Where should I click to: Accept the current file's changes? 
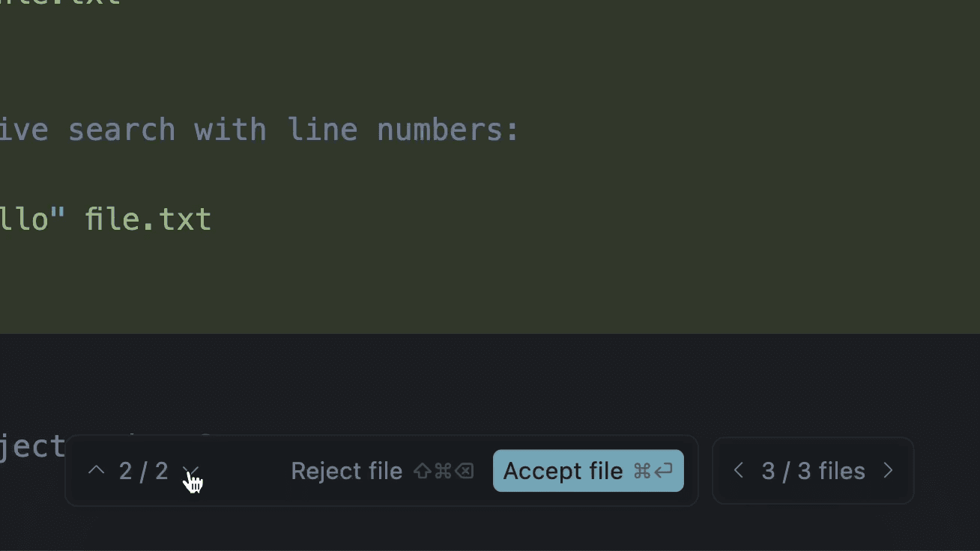tap(563, 471)
